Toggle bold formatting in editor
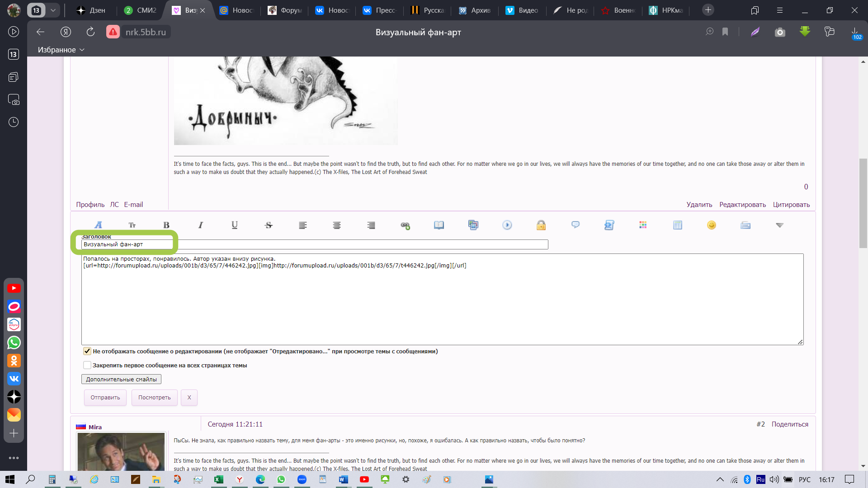 tap(166, 225)
